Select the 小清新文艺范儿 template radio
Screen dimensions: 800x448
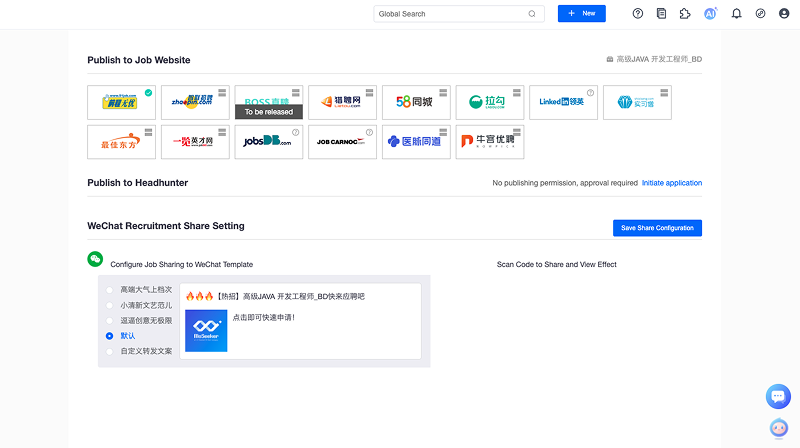(x=110, y=305)
